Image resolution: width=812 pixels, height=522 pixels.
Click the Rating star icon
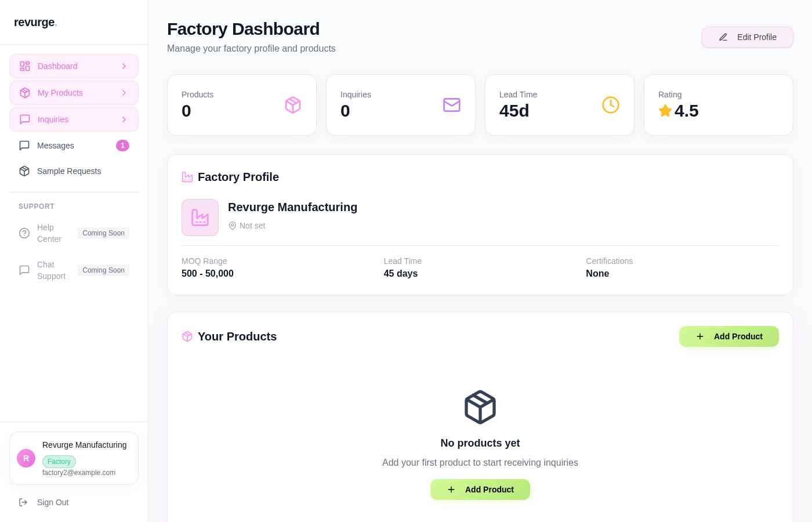coord(665,110)
